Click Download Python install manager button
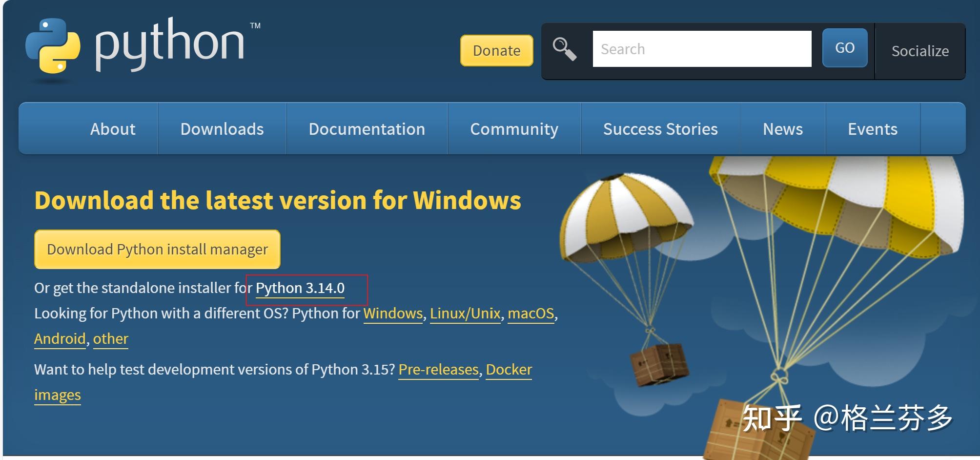The width and height of the screenshot is (980, 460). (157, 250)
